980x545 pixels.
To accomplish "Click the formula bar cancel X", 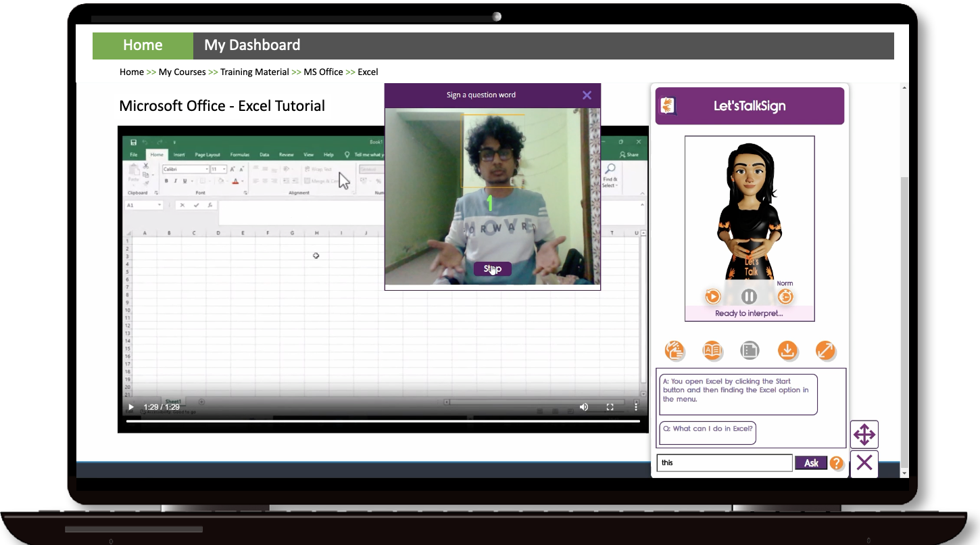I will coord(182,205).
